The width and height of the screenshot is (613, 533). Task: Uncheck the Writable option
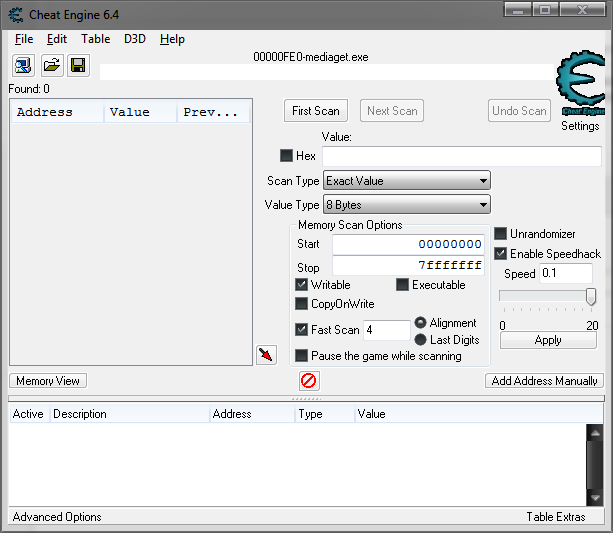tap(301, 284)
